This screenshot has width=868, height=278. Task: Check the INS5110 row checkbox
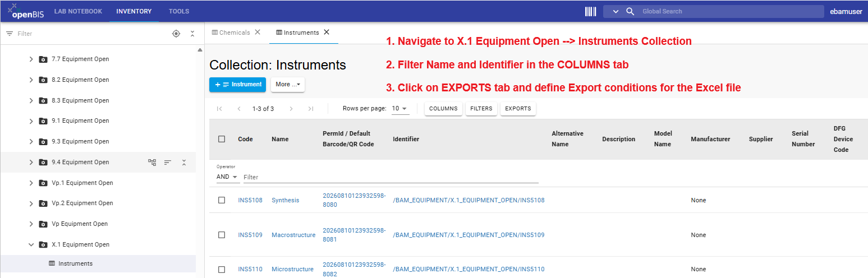pyautogui.click(x=222, y=269)
